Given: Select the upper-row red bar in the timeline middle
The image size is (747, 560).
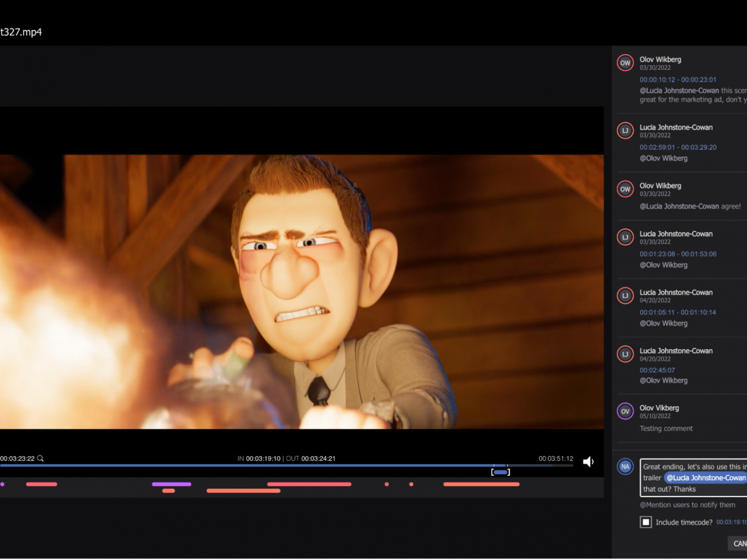Looking at the screenshot, I should tap(309, 484).
